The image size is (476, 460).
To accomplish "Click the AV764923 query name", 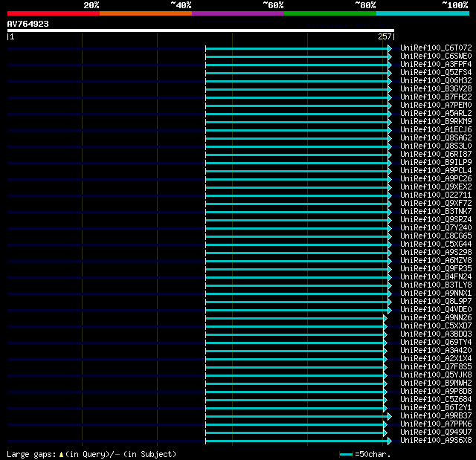I will pos(28,24).
